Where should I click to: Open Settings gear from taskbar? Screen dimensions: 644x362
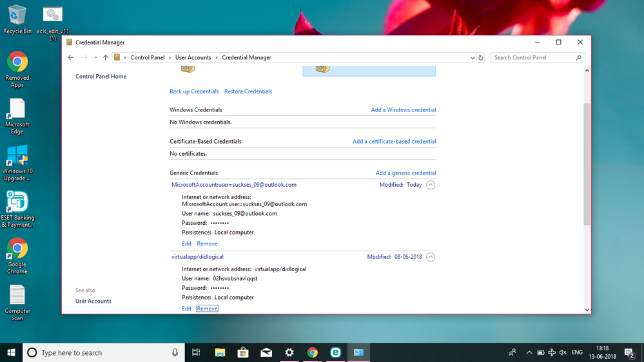click(289, 352)
